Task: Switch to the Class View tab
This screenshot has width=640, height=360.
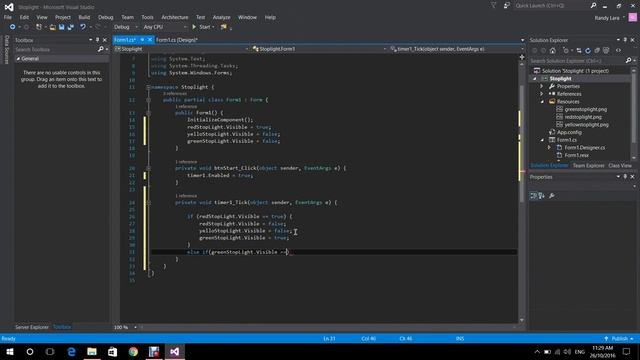Action: (x=620, y=166)
